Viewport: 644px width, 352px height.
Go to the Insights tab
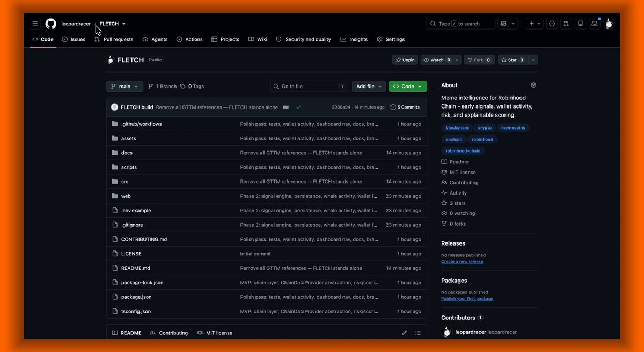(354, 39)
